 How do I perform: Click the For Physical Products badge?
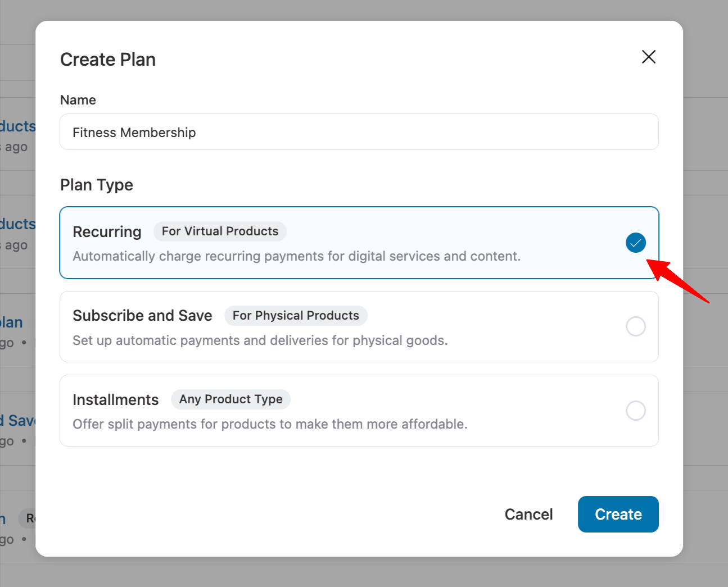pos(296,315)
